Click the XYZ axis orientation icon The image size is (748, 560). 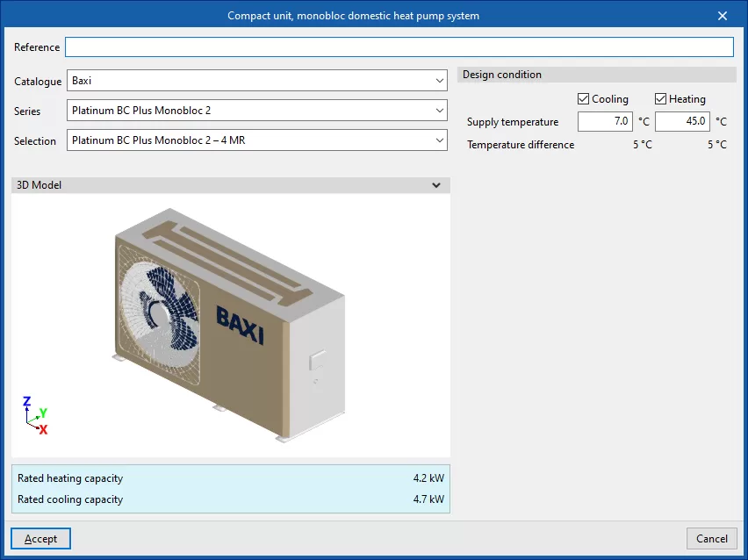pos(35,415)
